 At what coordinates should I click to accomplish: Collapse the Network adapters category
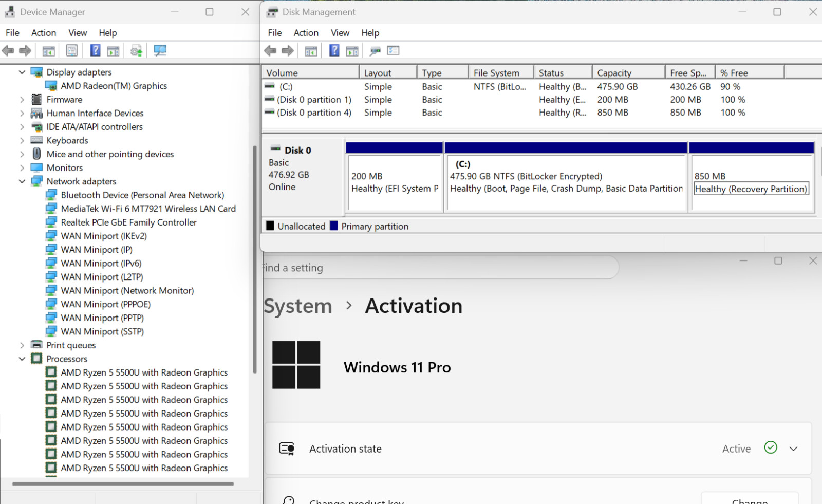[22, 181]
